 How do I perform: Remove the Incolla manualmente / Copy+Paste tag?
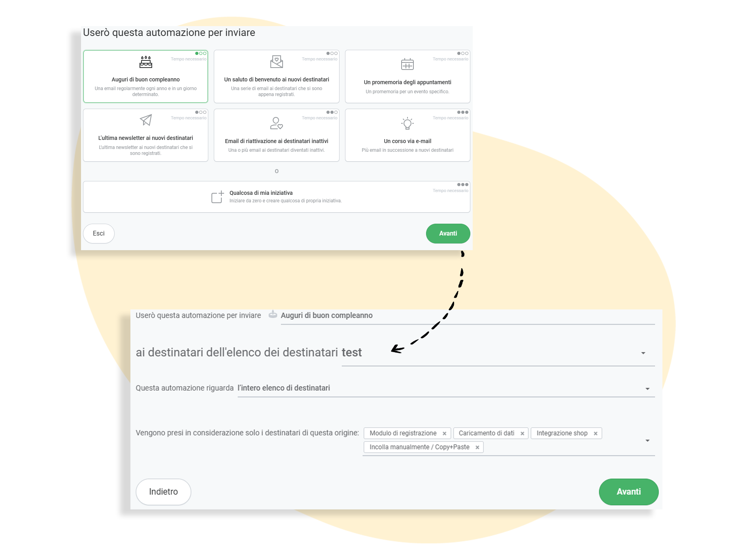pos(477,447)
